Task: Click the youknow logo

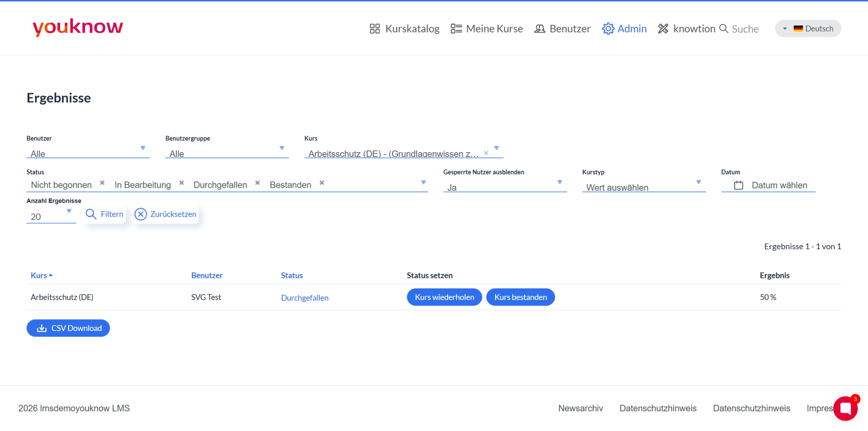Action: coord(78,27)
